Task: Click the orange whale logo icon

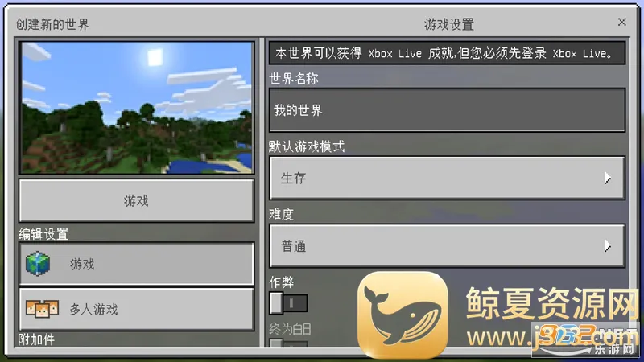Action: tap(402, 314)
